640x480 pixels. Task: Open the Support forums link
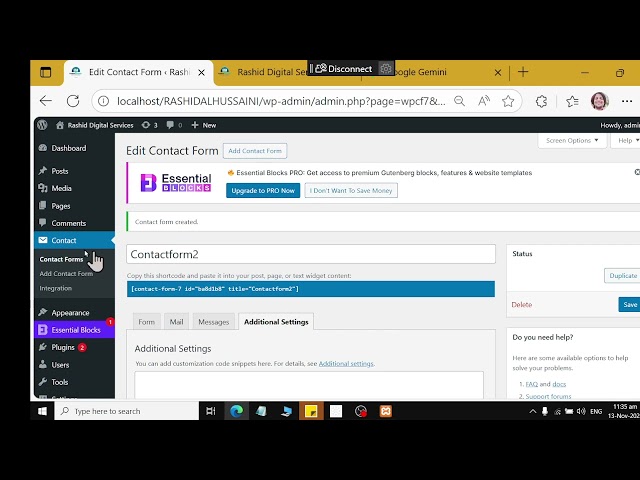(548, 396)
